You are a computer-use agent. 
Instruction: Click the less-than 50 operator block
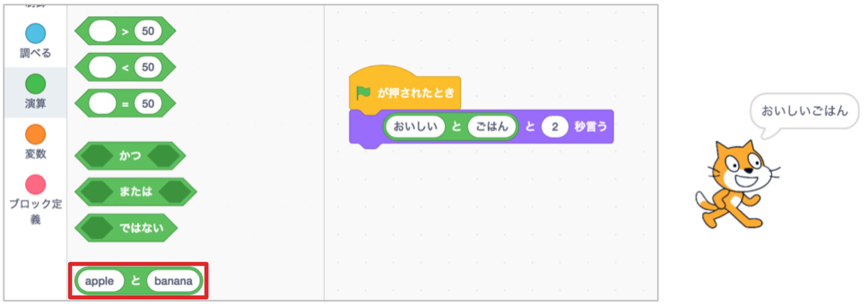pos(125,67)
